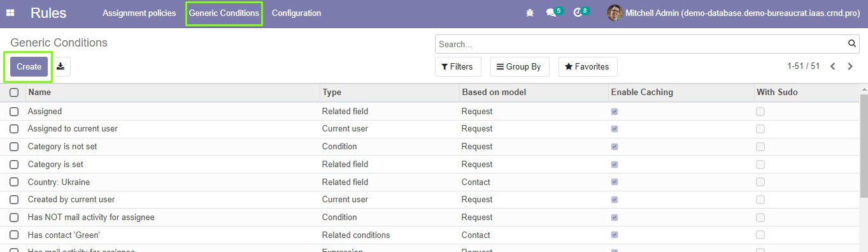Open the Configuration menu
This screenshot has height=252, width=868.
pos(297,13)
